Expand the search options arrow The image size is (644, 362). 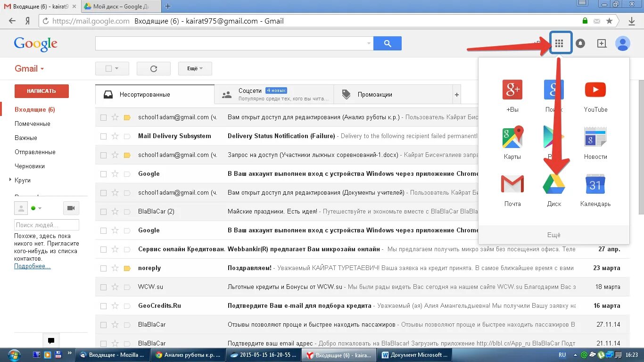[x=369, y=43]
